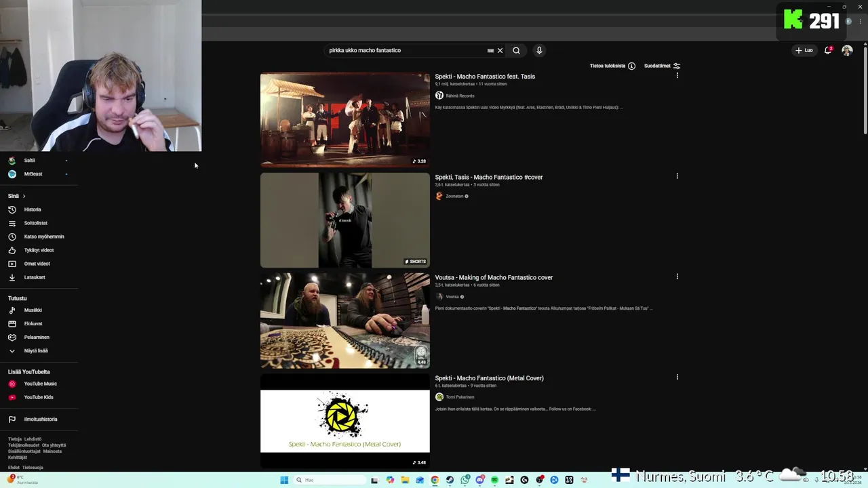Click the Mainosta footer link
Screen dimensions: 868x488
pyautogui.click(x=52, y=451)
